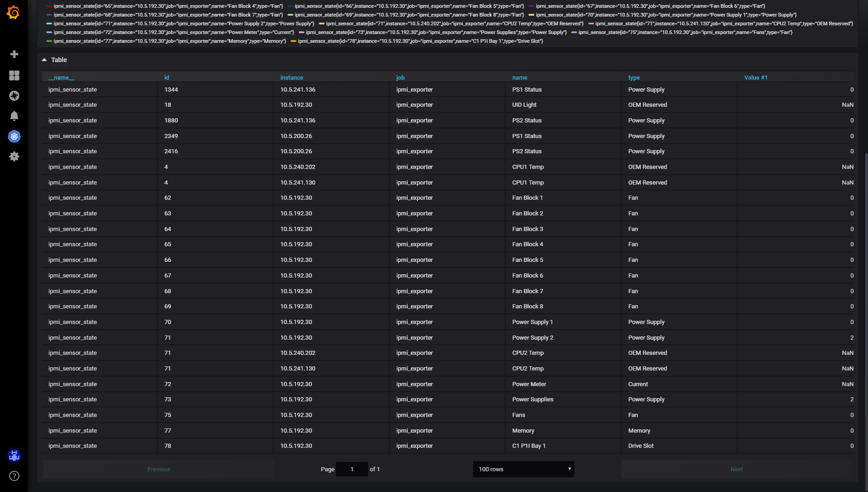868x492 pixels.
Task: Toggle the Power Supplies series in the legend
Action: 433,32
